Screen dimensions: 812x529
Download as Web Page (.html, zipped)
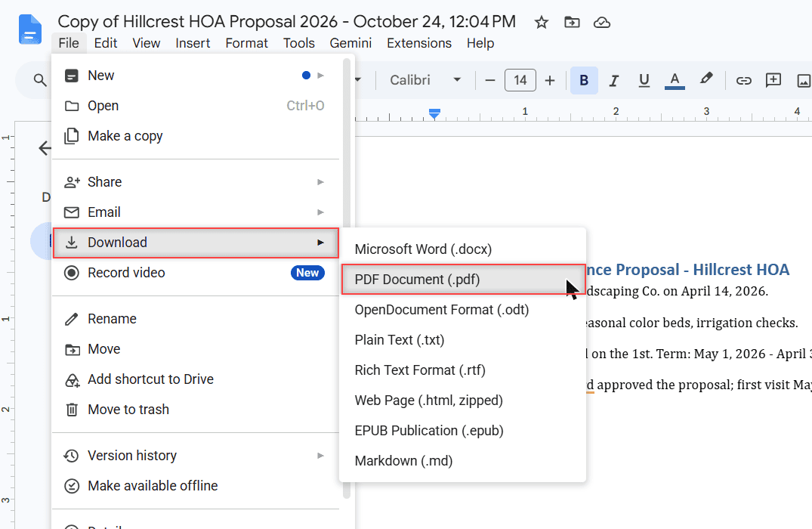point(463,401)
